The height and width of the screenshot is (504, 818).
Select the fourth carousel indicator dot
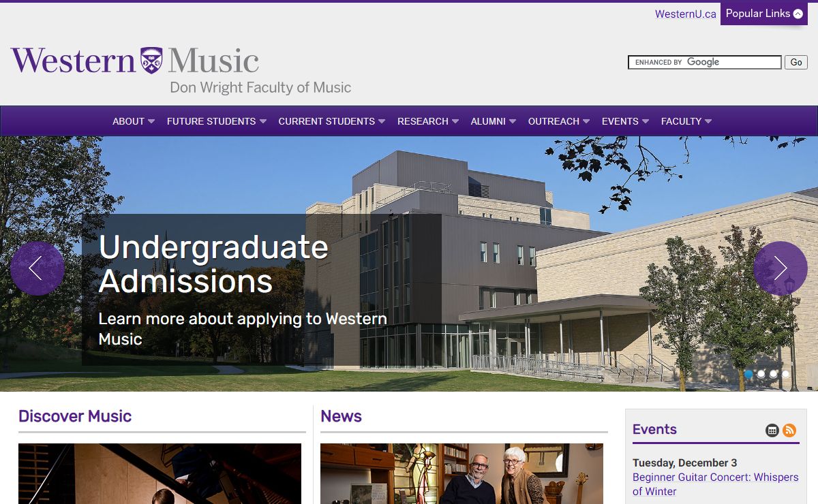(x=785, y=374)
